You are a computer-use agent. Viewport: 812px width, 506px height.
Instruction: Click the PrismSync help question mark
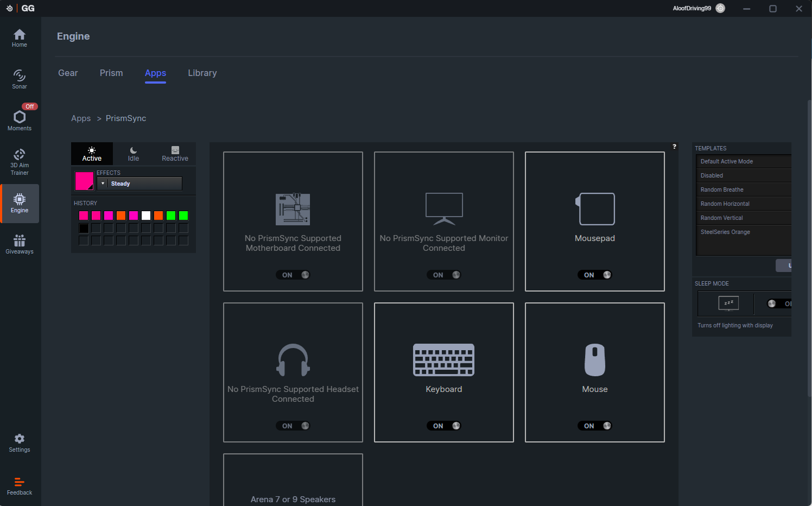[675, 147]
